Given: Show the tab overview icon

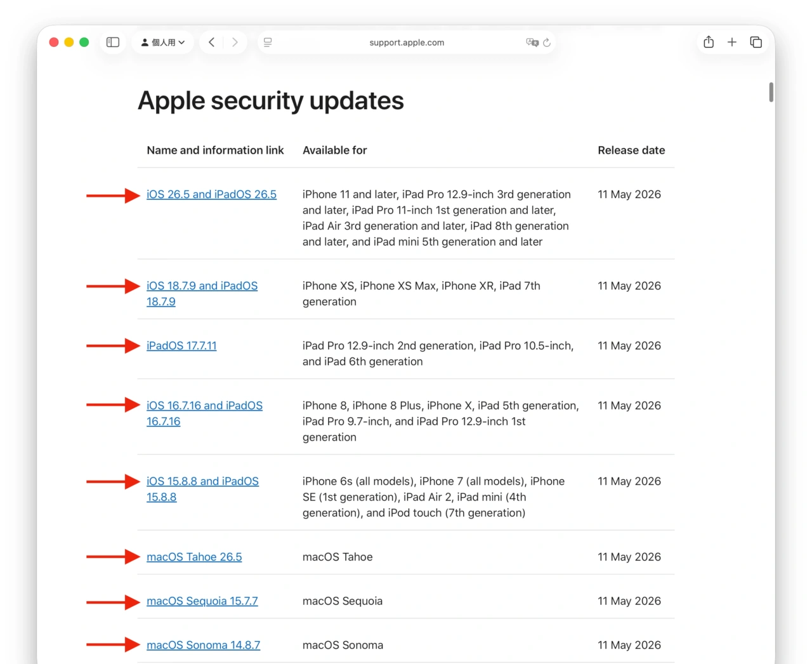Looking at the screenshot, I should (756, 42).
